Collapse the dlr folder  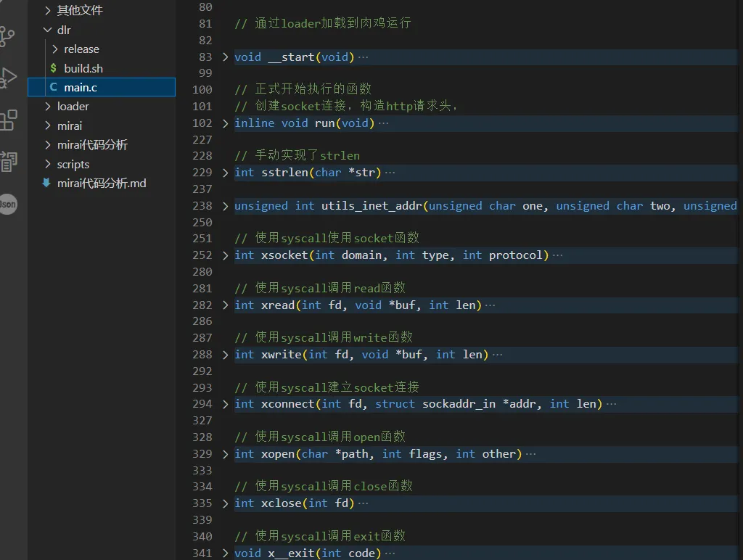tap(64, 30)
